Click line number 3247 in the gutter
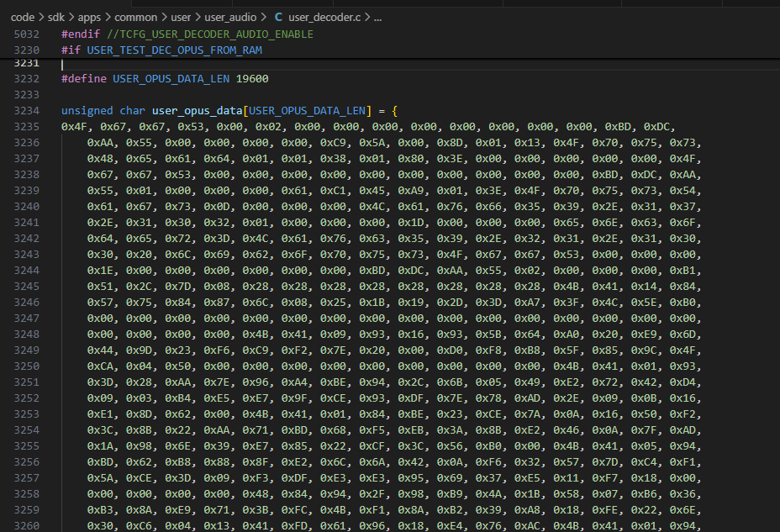The width and height of the screenshot is (780, 532). [x=26, y=319]
